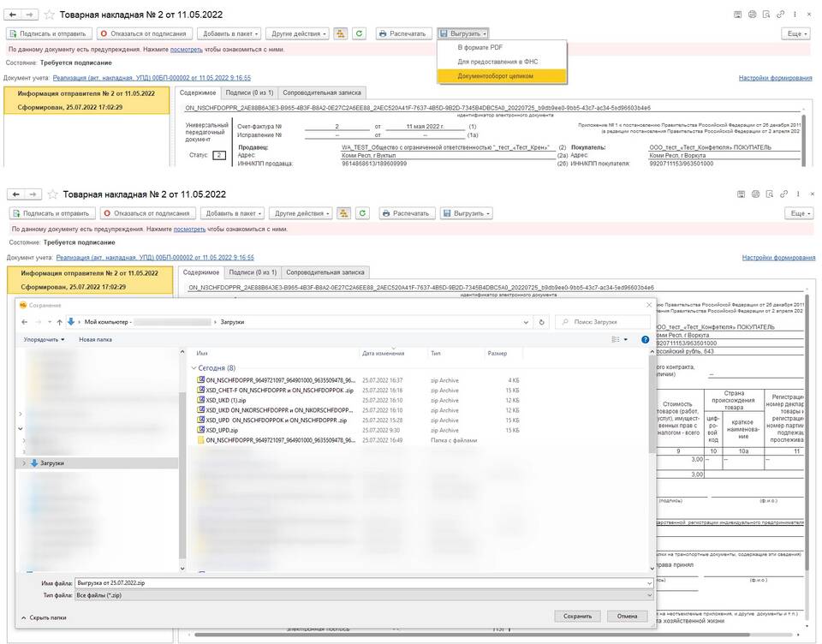Viewport: 822px width, 644px height.
Task: Click Сохранить button in save dialog
Action: (x=578, y=617)
